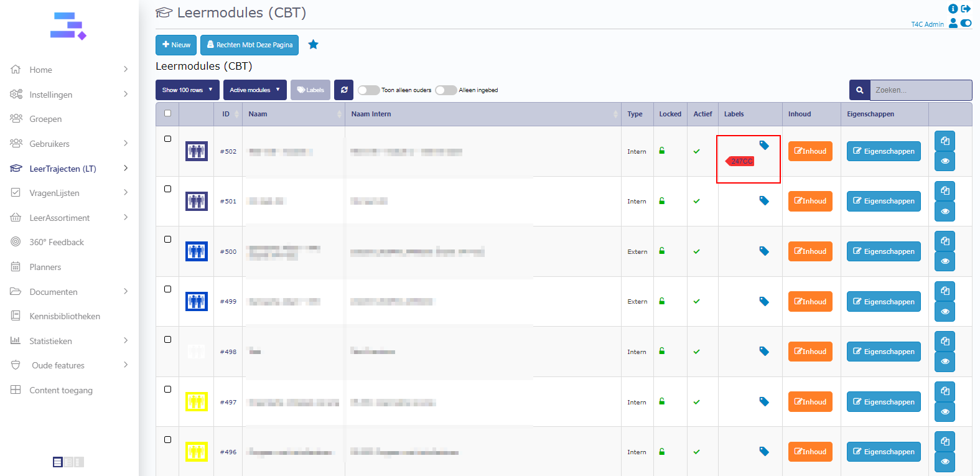Click the refresh table icon button
This screenshot has height=476, width=980.
[x=343, y=90]
